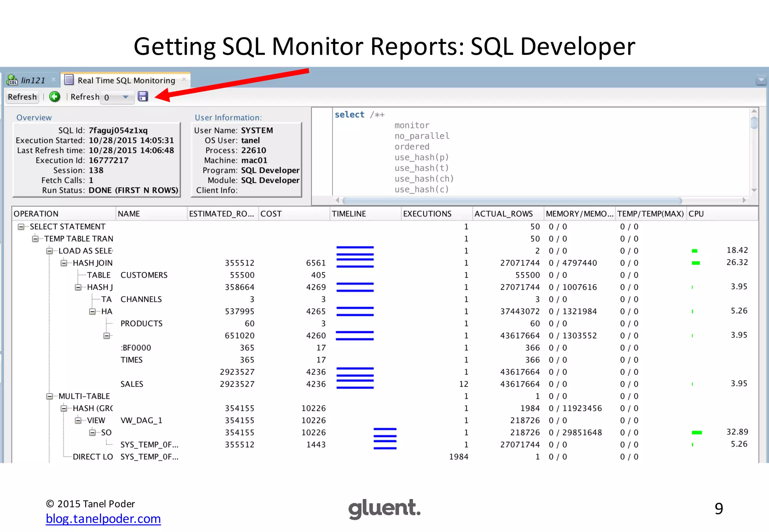Click the select keyword in SQL text
Viewport: 769px width, 532px height.
click(350, 114)
